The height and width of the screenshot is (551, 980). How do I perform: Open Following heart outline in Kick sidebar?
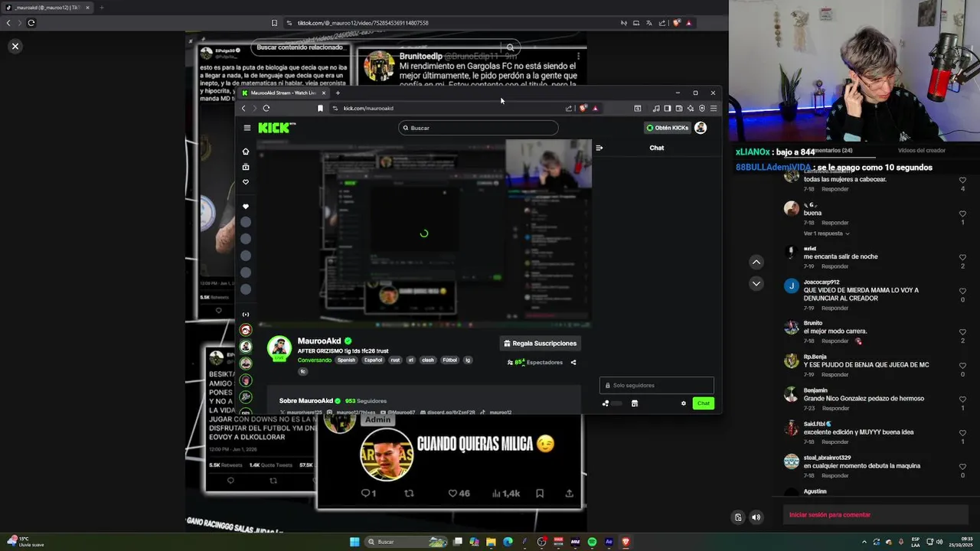point(246,182)
